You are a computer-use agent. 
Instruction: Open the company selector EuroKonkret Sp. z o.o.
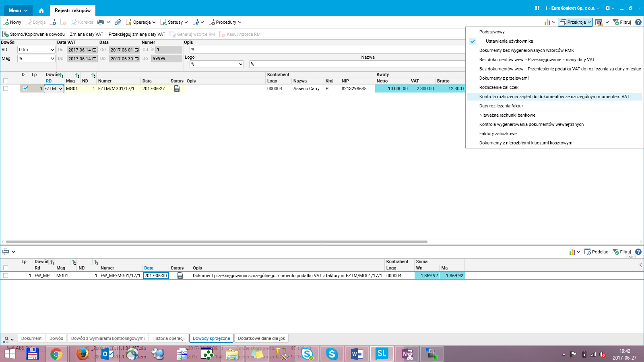click(x=572, y=8)
